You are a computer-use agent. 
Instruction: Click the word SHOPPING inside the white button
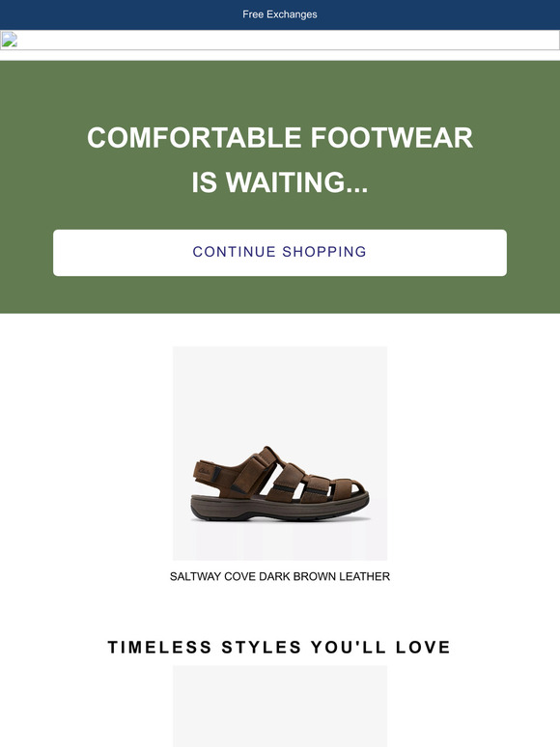coord(324,252)
